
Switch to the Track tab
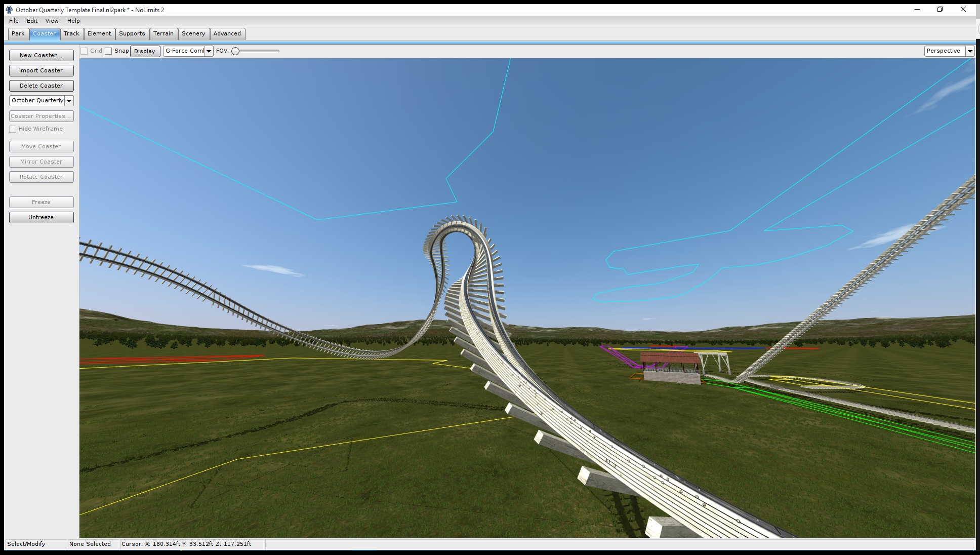pos(71,33)
